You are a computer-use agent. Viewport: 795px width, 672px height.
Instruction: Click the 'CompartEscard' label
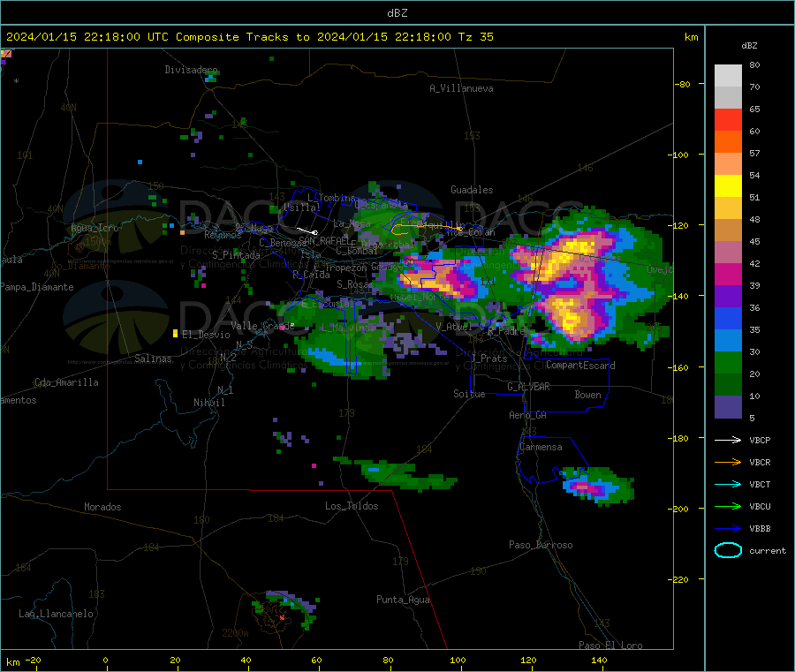[580, 366]
